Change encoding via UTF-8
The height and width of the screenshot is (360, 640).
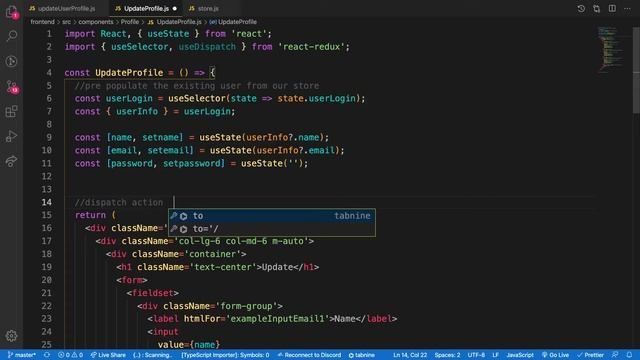476,355
